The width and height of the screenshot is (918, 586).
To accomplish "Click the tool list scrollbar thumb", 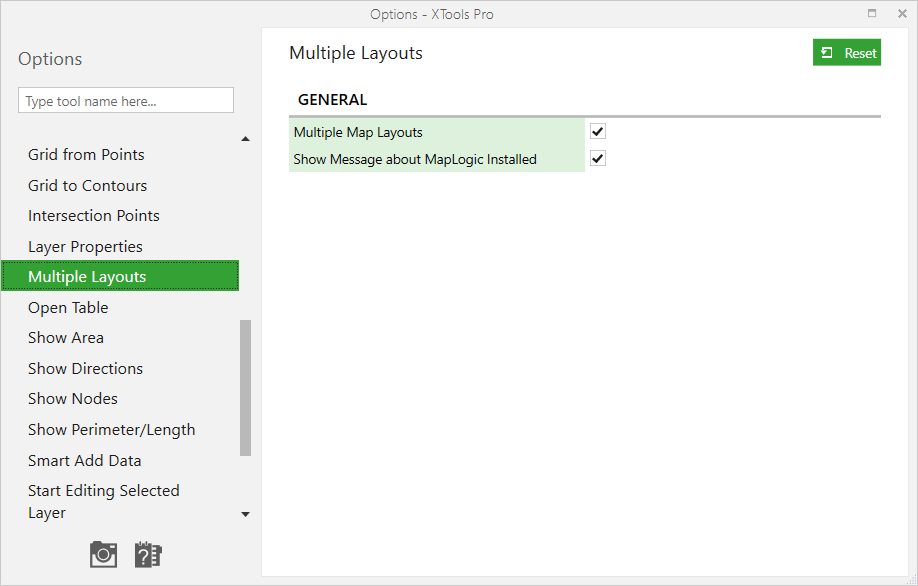I will click(246, 388).
